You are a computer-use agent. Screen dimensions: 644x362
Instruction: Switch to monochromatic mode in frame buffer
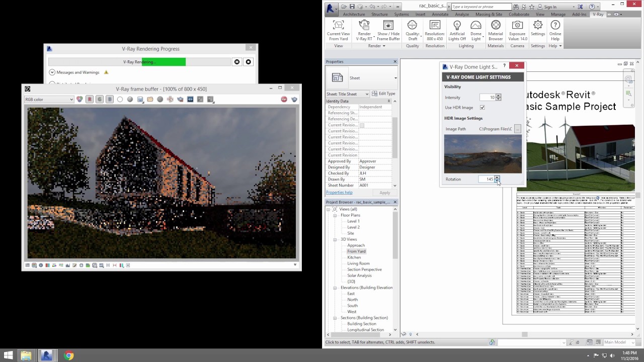point(130,100)
